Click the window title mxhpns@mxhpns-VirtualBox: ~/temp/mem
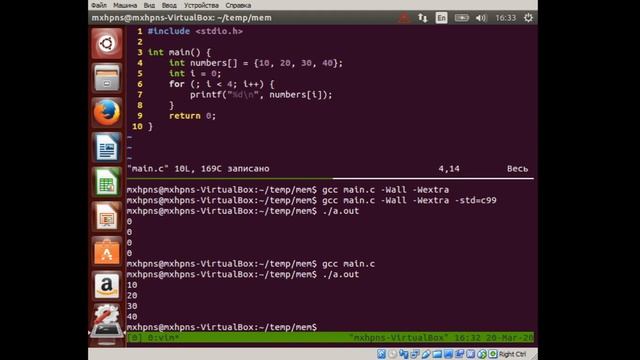The height and width of the screenshot is (360, 640). (181, 18)
